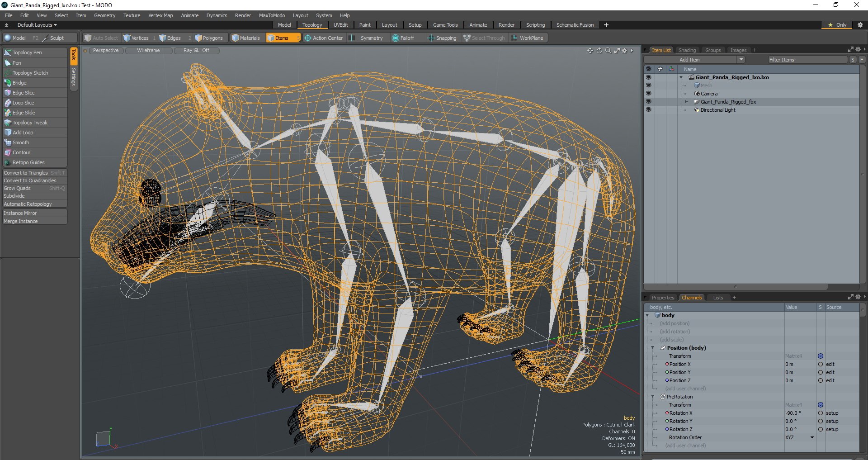Click the Merge Instance button
The height and width of the screenshot is (460, 868).
tap(35, 221)
